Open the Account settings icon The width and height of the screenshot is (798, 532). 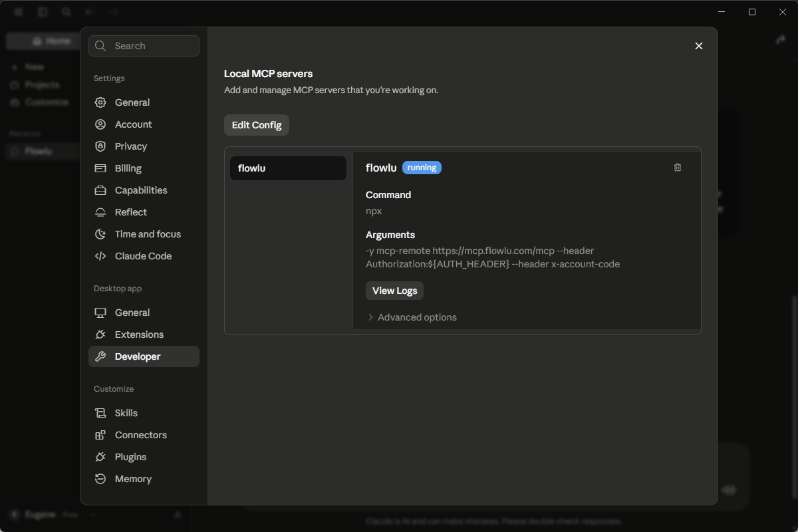click(100, 124)
